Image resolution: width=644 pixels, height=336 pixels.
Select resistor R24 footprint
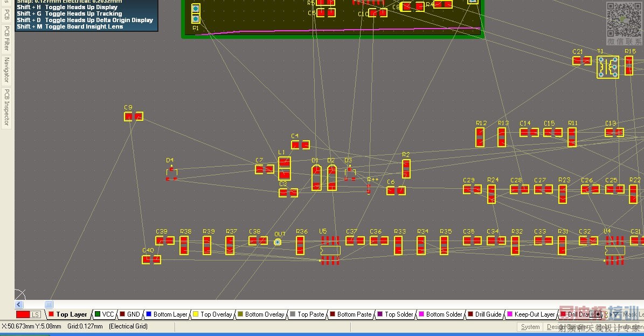[491, 194]
